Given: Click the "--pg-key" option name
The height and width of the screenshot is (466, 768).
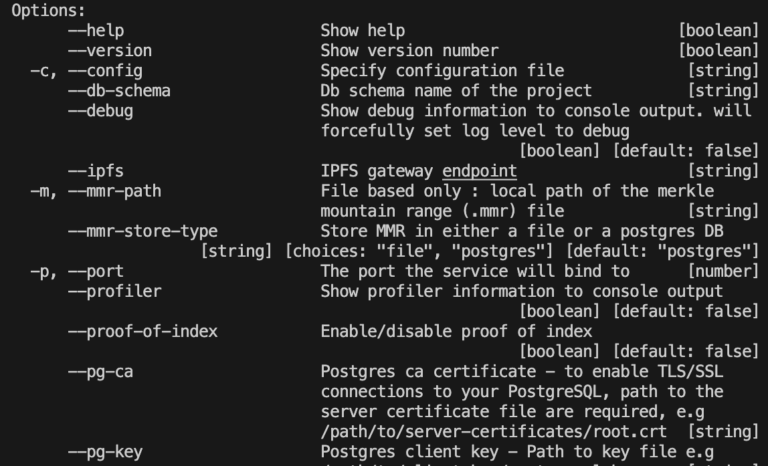Looking at the screenshot, I should 105,452.
